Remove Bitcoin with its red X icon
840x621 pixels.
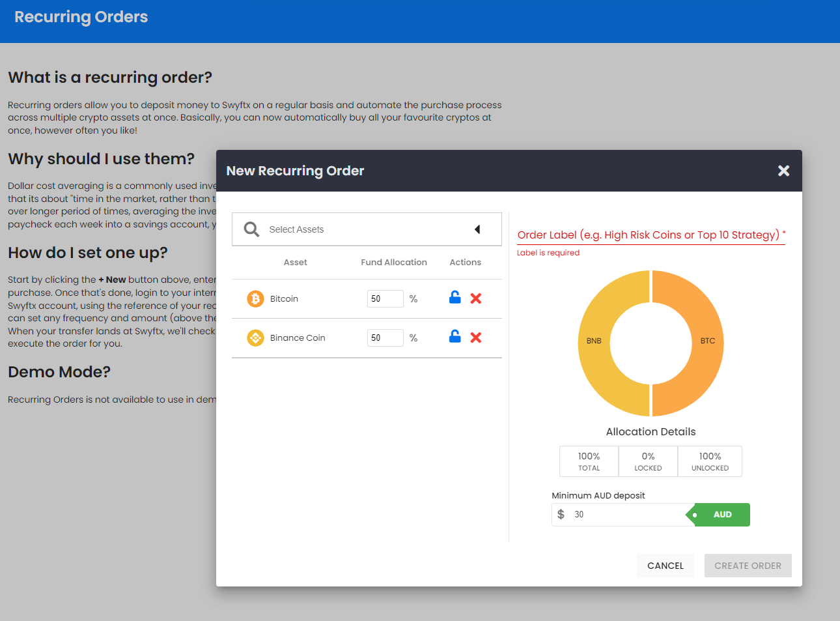476,298
